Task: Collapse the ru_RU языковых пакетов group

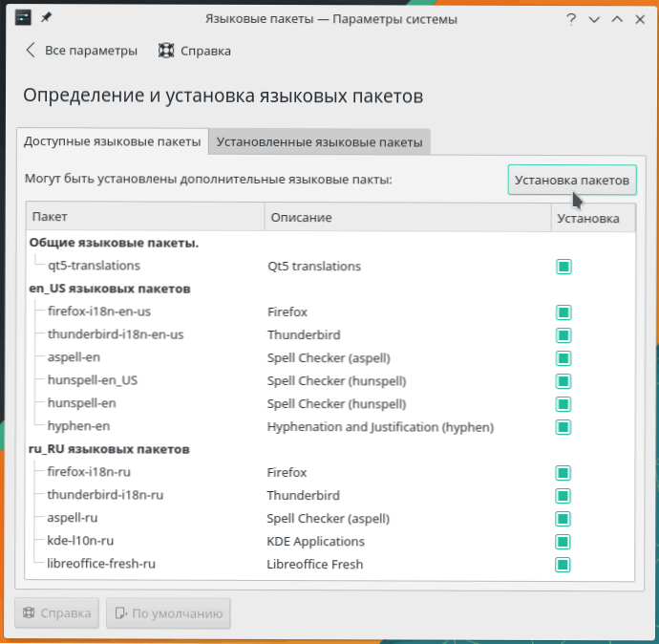Action: (110, 449)
